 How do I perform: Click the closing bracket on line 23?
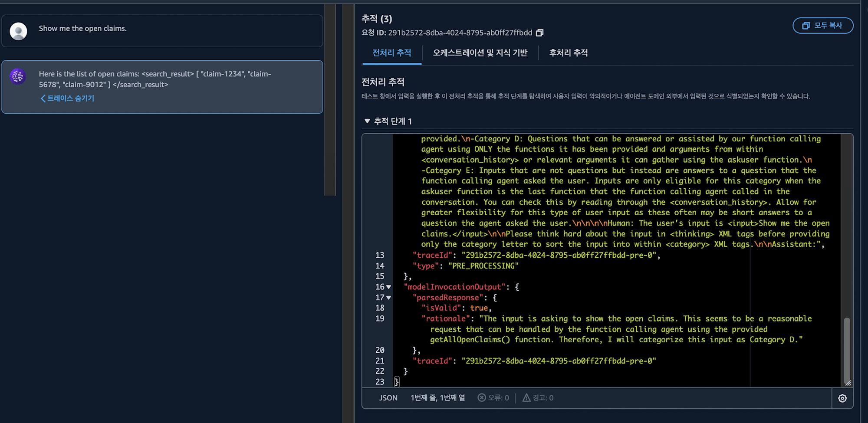(396, 382)
